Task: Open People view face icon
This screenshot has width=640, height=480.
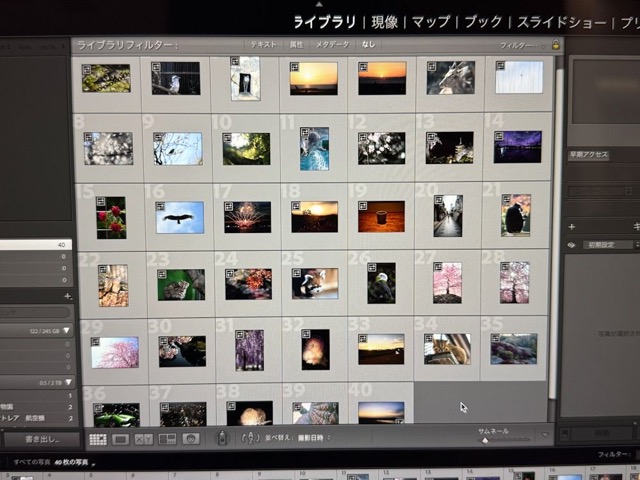Action: coord(190,439)
